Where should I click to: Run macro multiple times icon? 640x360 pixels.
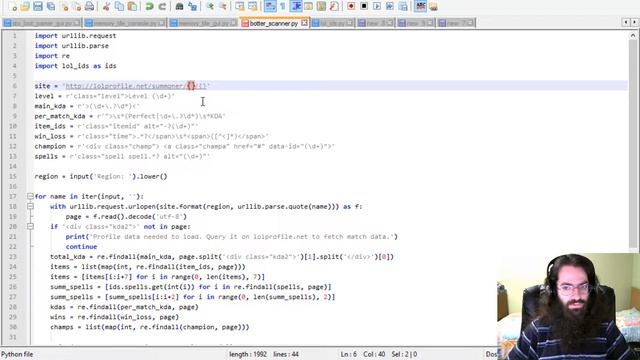coord(389,6)
